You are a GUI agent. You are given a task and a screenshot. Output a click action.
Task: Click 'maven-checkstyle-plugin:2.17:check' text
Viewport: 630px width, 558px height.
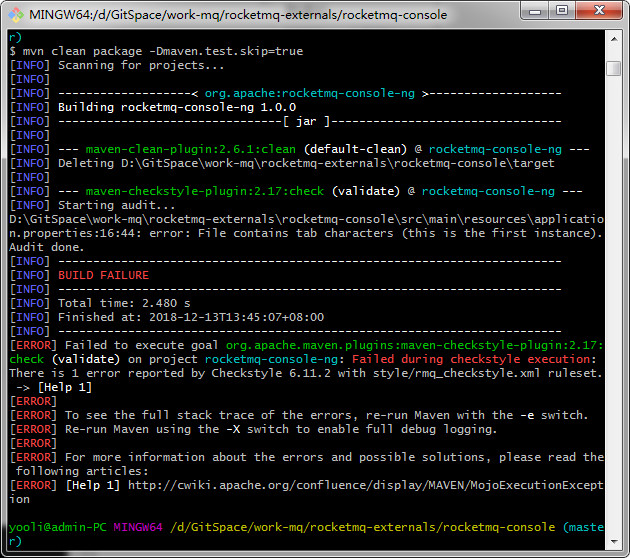point(205,191)
